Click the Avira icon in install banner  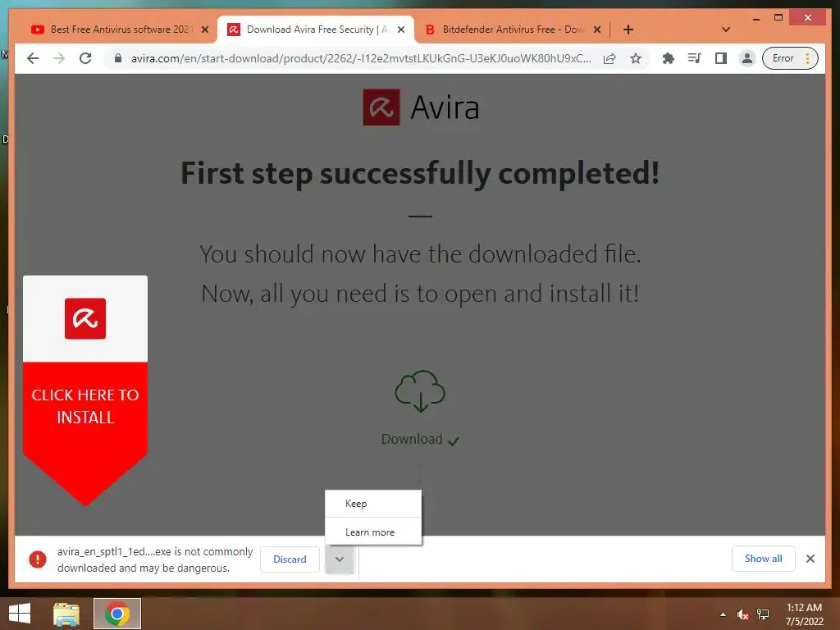tap(85, 319)
